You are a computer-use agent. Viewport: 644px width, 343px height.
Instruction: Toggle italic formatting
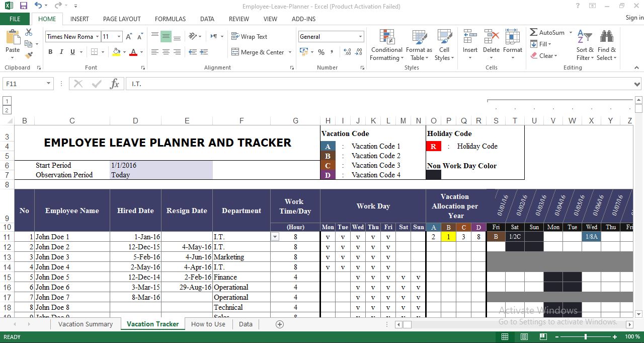click(x=60, y=51)
